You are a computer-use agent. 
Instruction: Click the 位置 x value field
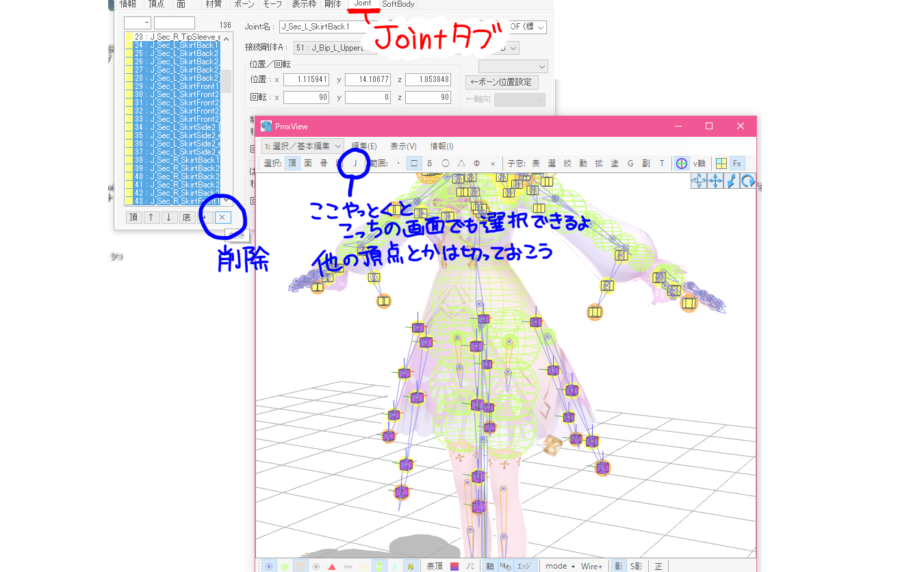click(x=306, y=79)
